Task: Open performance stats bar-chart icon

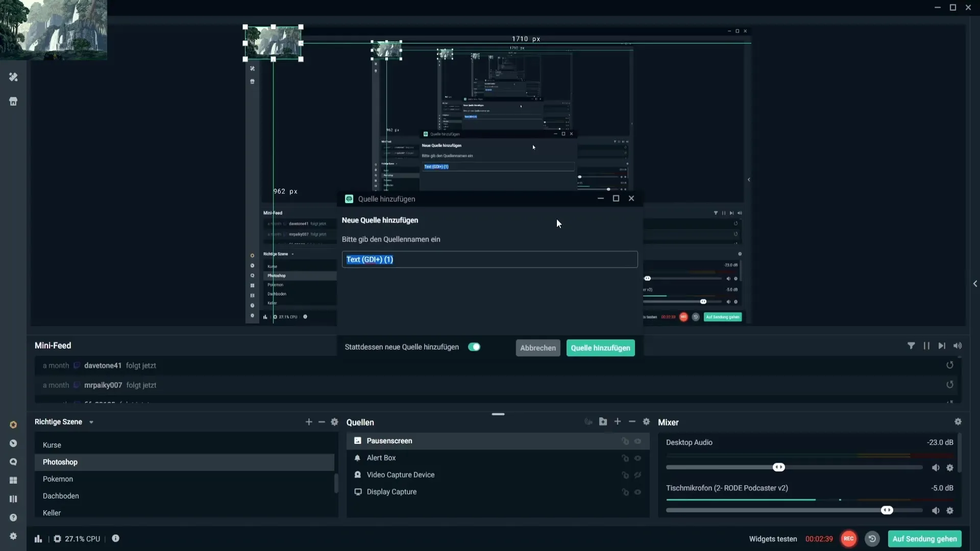Action: click(38, 539)
